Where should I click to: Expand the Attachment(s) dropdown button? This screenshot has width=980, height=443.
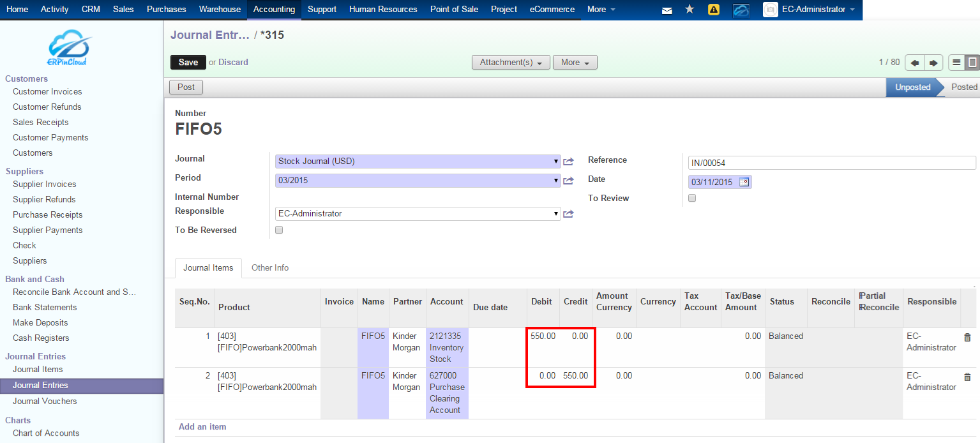[x=511, y=63]
